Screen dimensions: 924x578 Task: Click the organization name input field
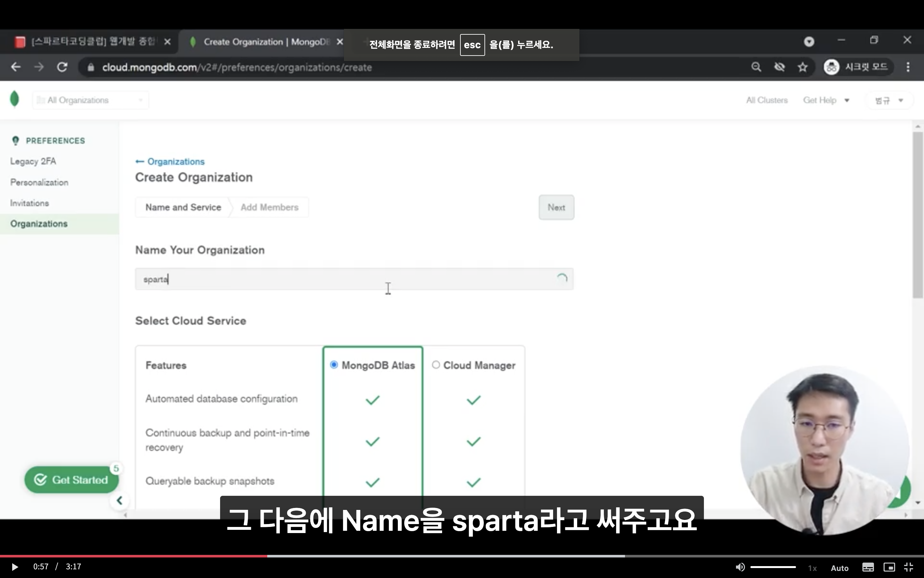click(x=354, y=279)
